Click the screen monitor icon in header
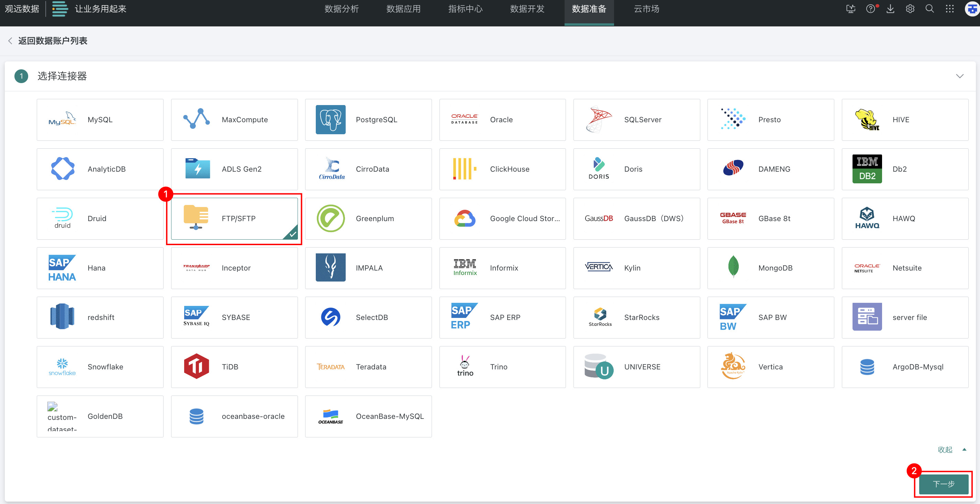 click(851, 9)
